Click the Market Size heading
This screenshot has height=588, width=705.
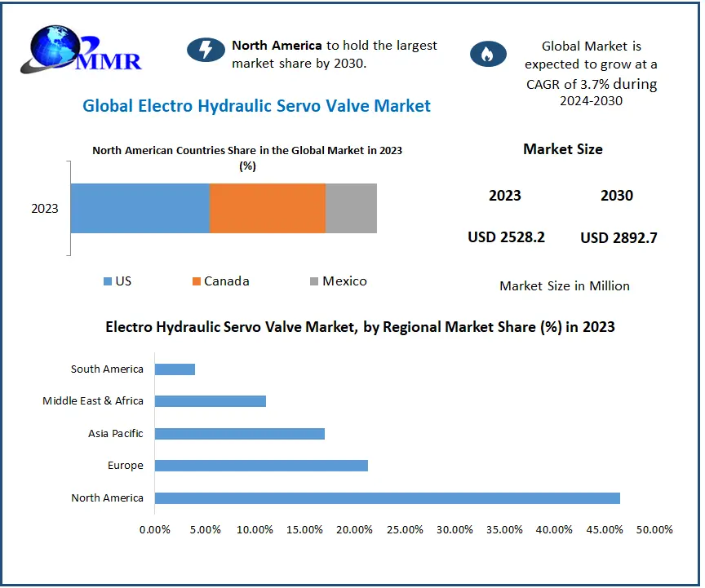pos(562,149)
